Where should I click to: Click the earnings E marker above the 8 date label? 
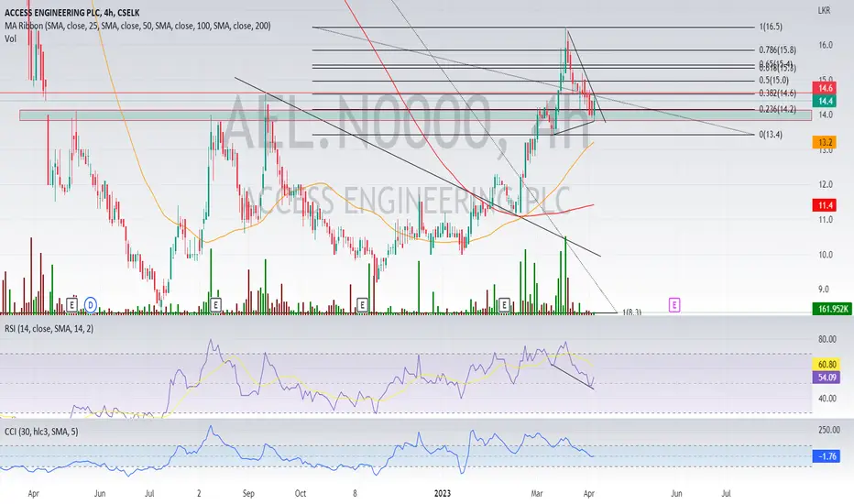click(x=362, y=305)
